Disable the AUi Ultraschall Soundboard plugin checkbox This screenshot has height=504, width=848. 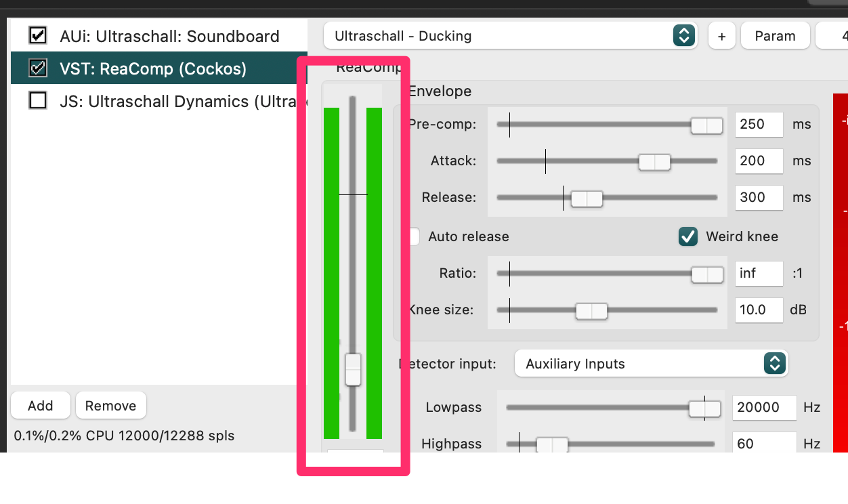[38, 36]
